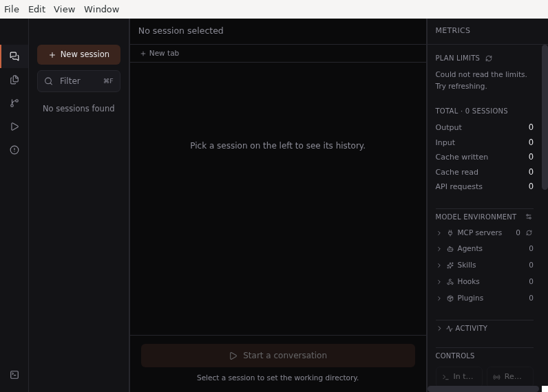Expand the MCP servers chevron
The image size is (548, 392).
[439, 233]
